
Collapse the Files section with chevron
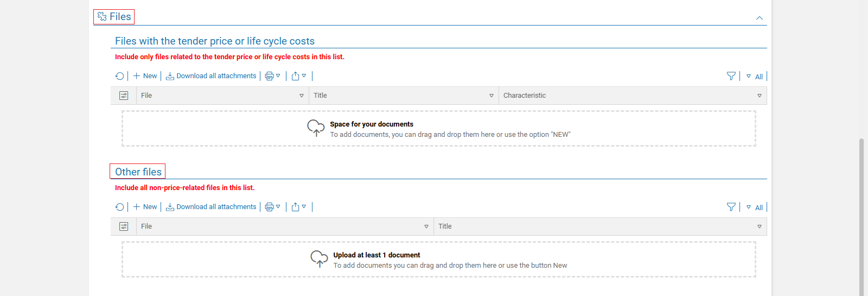click(x=759, y=18)
